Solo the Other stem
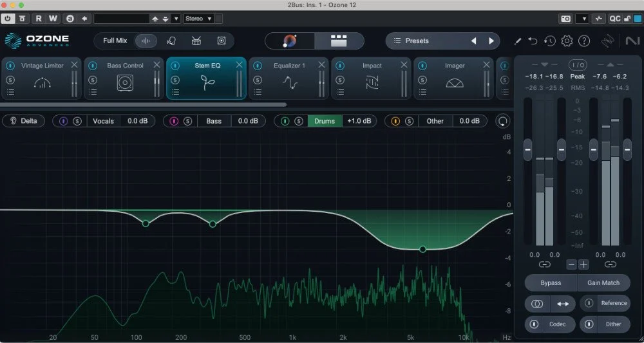The width and height of the screenshot is (644, 343). click(x=409, y=121)
